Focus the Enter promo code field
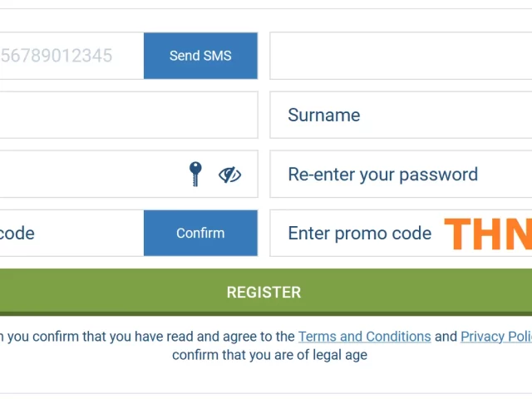This screenshot has width=532, height=399. [401, 233]
